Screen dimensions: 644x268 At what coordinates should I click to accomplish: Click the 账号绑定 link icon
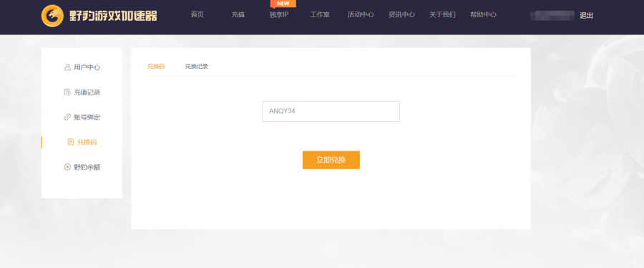[67, 117]
